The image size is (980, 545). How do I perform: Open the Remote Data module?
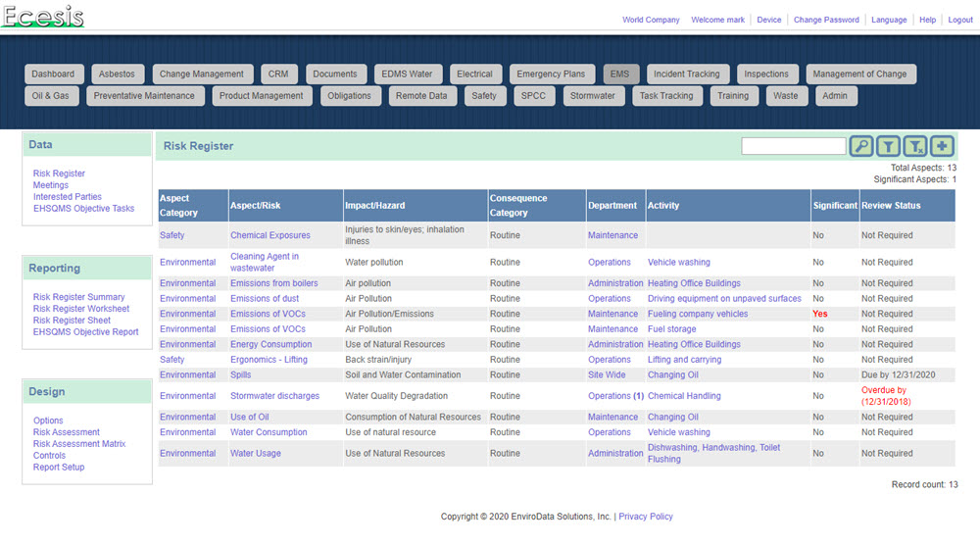tap(421, 96)
